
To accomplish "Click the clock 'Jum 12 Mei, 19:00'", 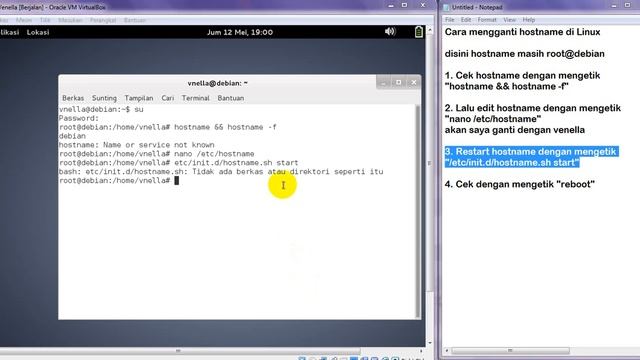I will click(x=240, y=32).
